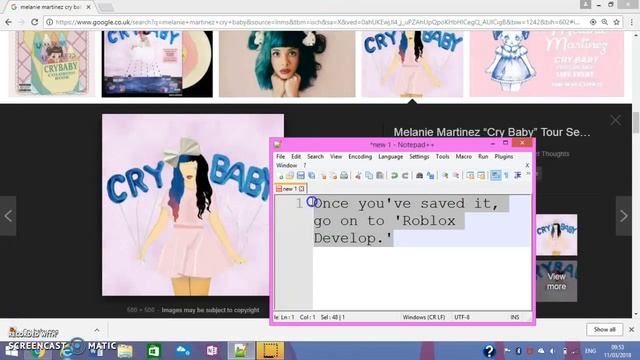This screenshot has height=360, width=640.
Task: Open OneNote from the taskbar
Action: 212,351
